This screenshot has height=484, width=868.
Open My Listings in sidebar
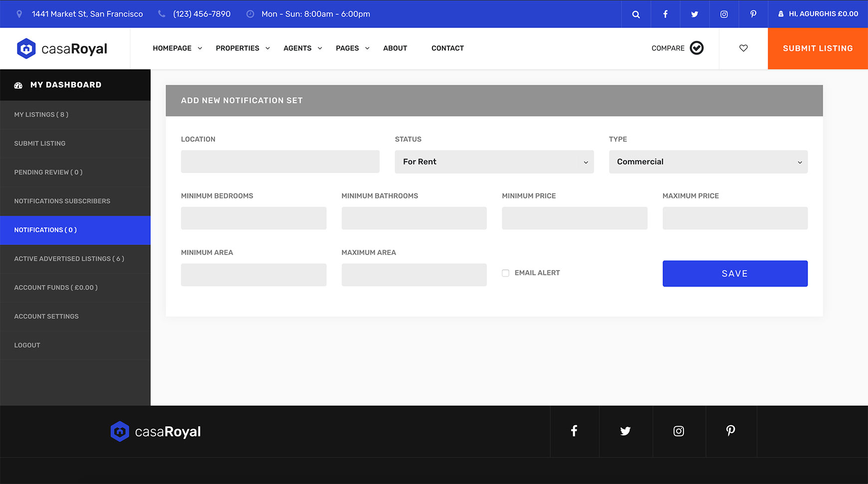75,115
